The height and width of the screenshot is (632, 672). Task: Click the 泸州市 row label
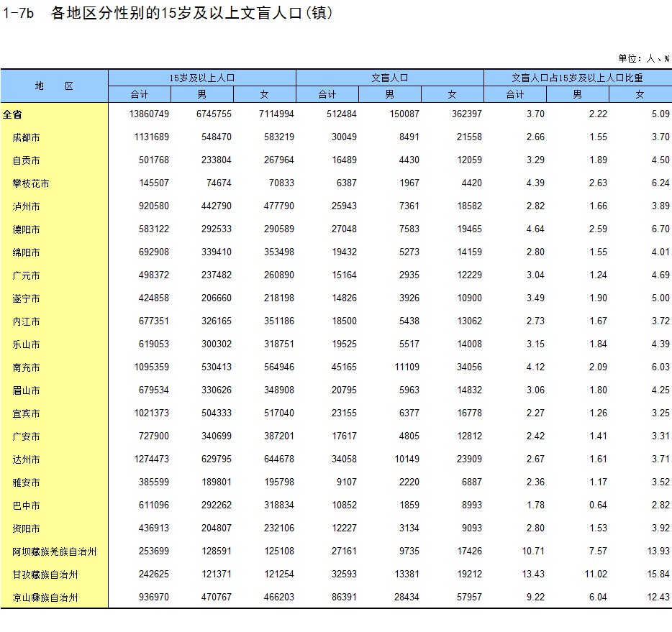(26, 206)
